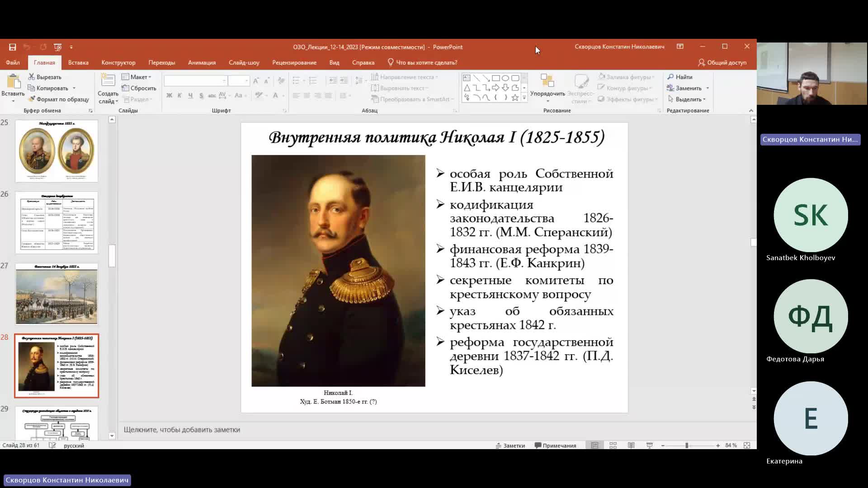Open the Примечания comments pane
Screen dimensions: 868x488
(x=556, y=446)
